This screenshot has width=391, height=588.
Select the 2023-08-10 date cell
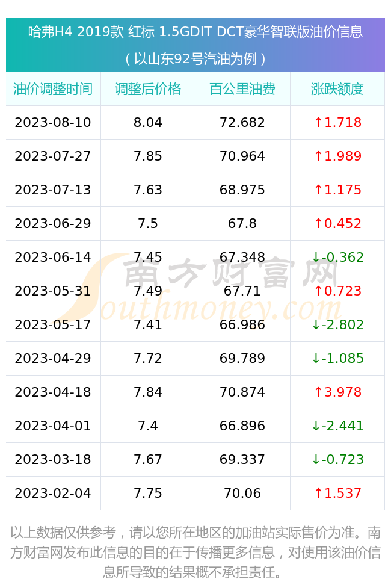click(x=53, y=123)
